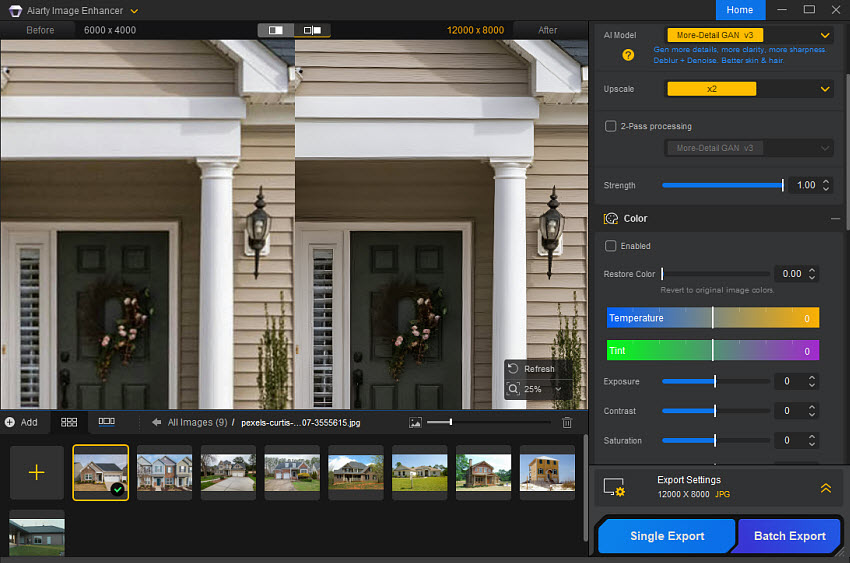Maximize the application window
Viewport: 850px width, 563px height.
809,10
